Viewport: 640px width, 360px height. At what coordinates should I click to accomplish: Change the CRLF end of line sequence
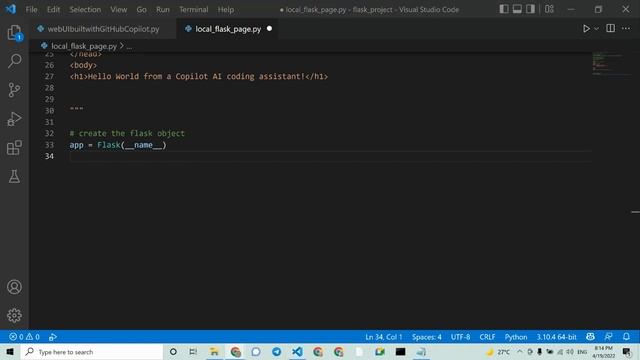[487, 337]
